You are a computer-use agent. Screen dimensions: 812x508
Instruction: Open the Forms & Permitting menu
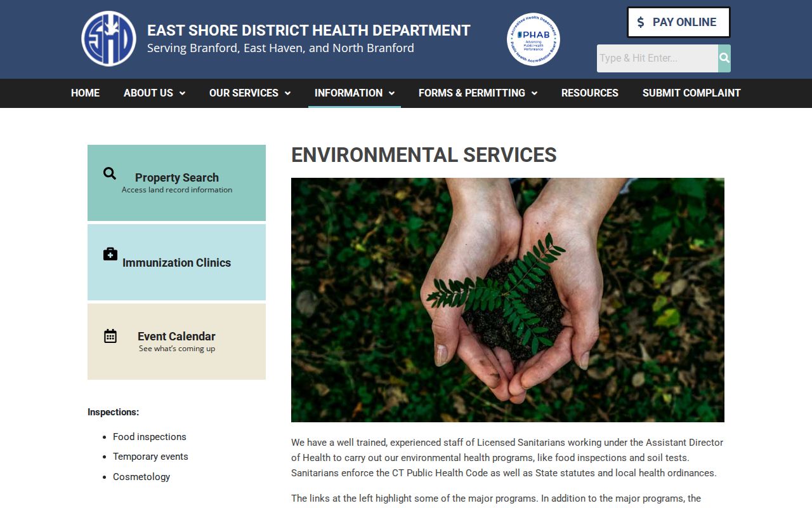click(x=478, y=93)
